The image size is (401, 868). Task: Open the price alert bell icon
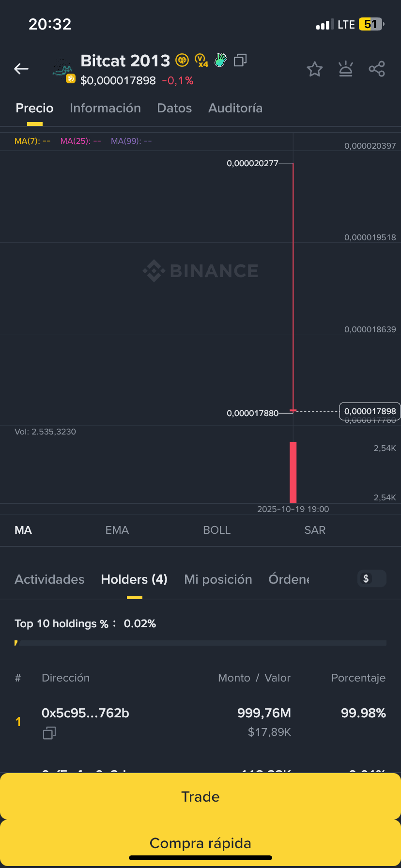[346, 69]
